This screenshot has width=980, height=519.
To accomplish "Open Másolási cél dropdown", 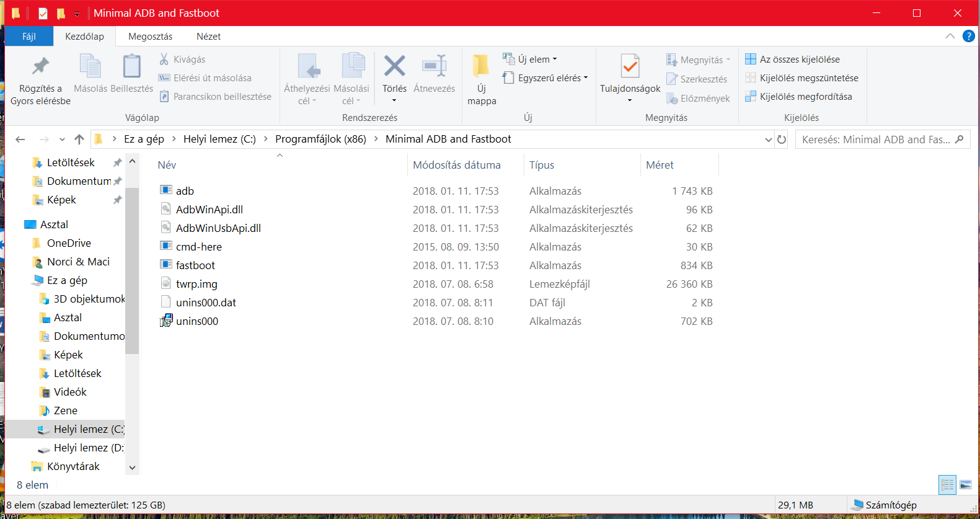I will 351,94.
